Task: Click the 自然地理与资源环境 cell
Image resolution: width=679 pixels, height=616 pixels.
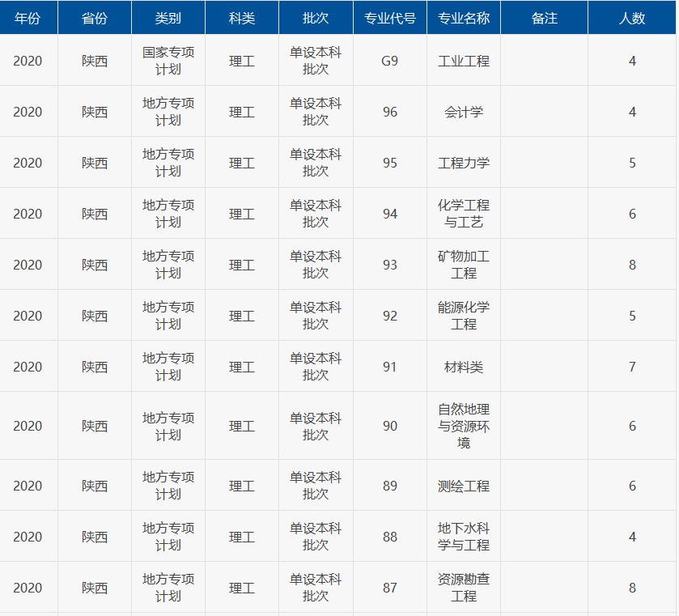Action: (x=464, y=426)
